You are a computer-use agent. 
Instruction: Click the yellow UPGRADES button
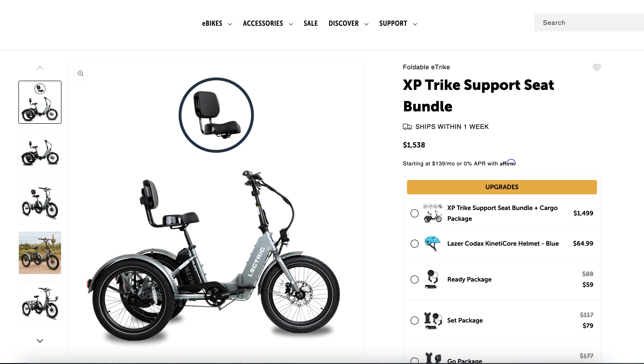click(502, 187)
